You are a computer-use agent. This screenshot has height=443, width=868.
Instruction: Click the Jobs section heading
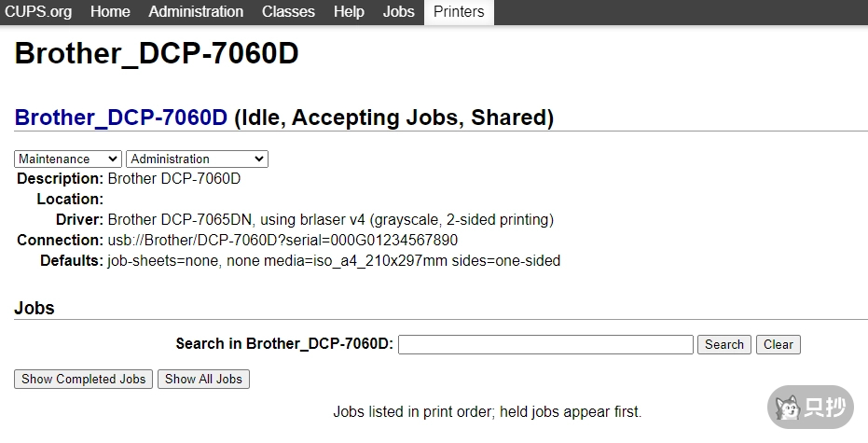(34, 308)
